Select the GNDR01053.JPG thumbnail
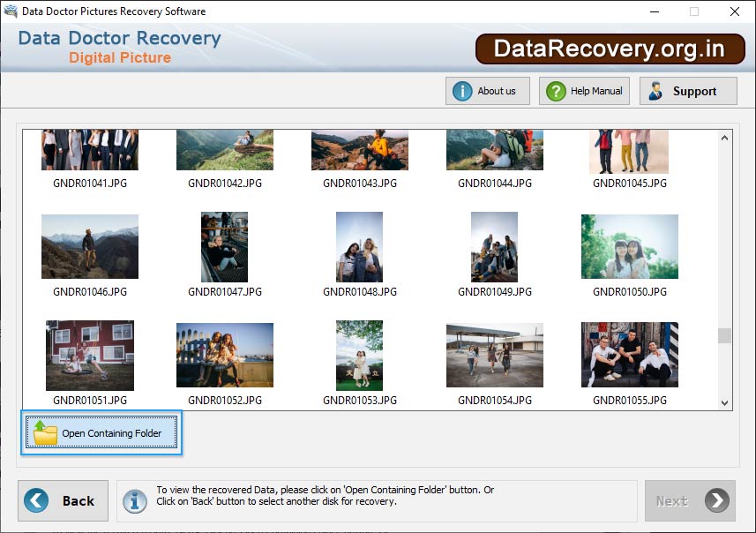The image size is (756, 533). [x=359, y=356]
